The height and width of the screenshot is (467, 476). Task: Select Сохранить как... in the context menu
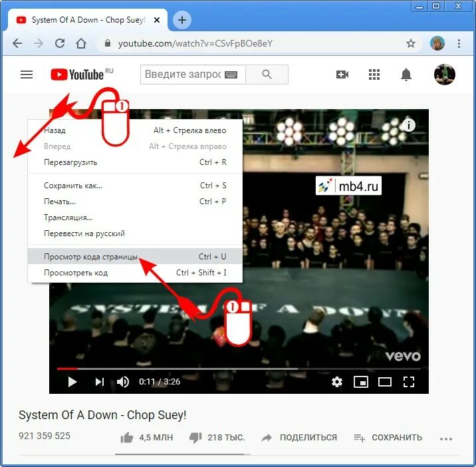coord(135,186)
